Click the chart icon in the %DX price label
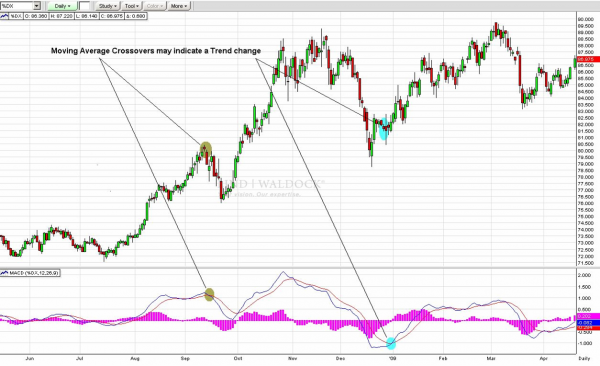This screenshot has width=600, height=366. pyautogui.click(x=5, y=16)
